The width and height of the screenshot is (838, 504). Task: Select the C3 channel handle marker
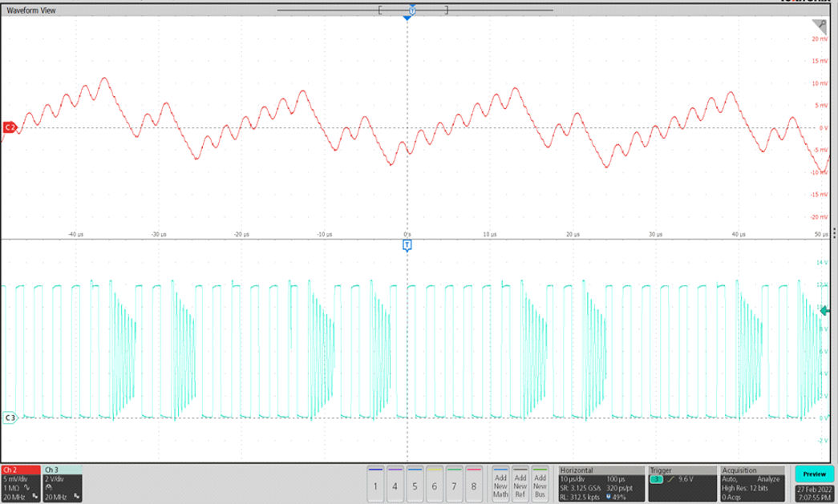[10, 417]
